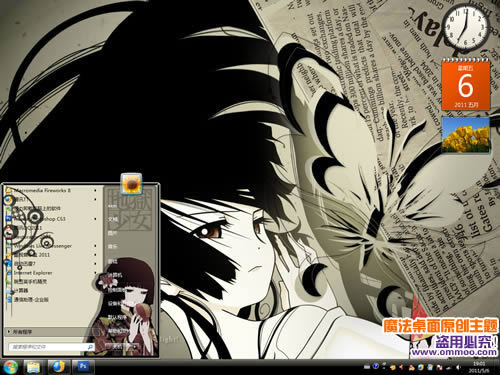The image size is (500, 375).
Task: Click the Firefox-style tray icon
Action: (420, 367)
